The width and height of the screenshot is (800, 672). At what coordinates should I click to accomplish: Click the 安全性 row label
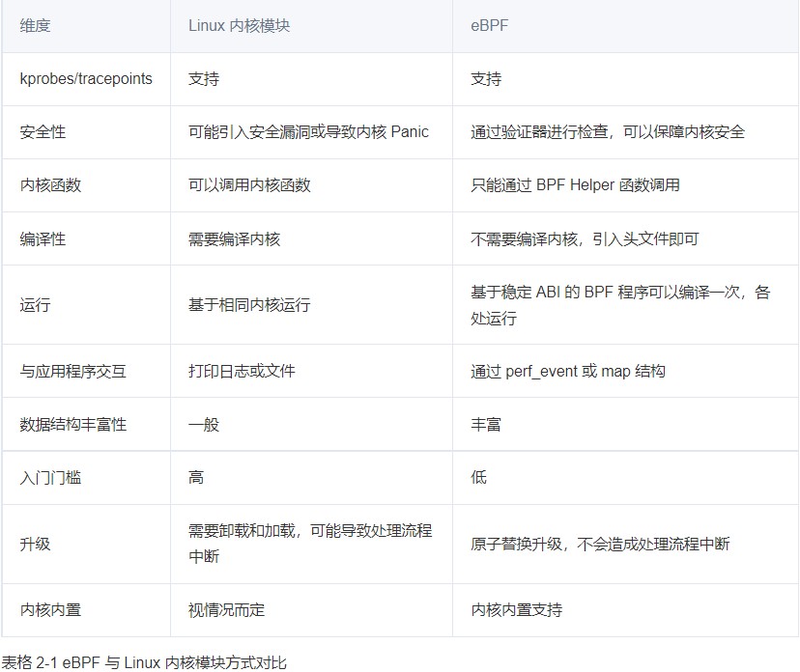tap(36, 132)
